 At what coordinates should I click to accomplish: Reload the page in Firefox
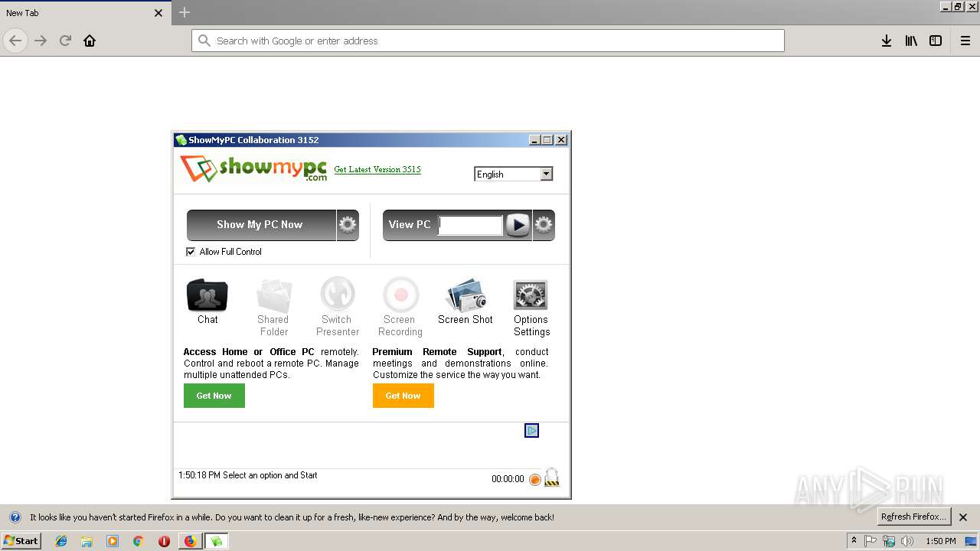(65, 41)
